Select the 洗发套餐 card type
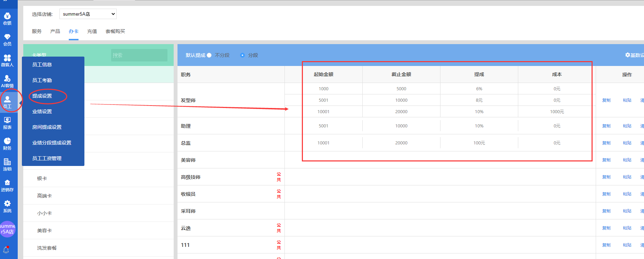644x259 pixels. click(x=98, y=248)
